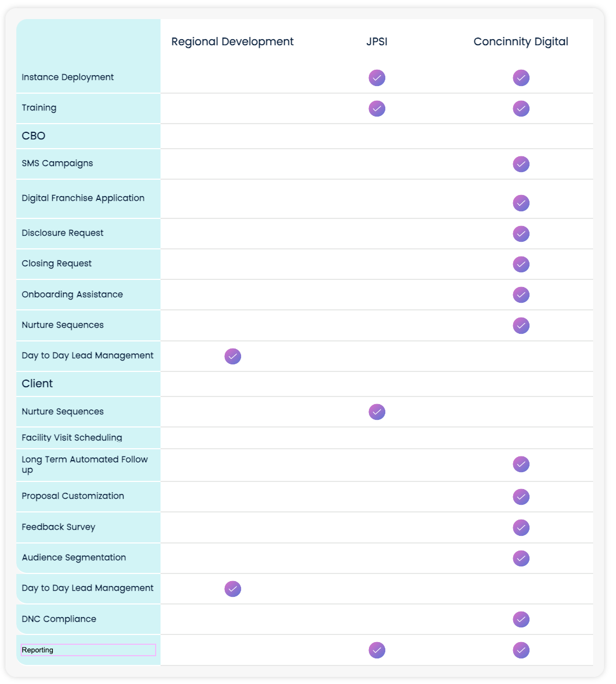Click Concinnity Digital checkmark for Training

[521, 108]
